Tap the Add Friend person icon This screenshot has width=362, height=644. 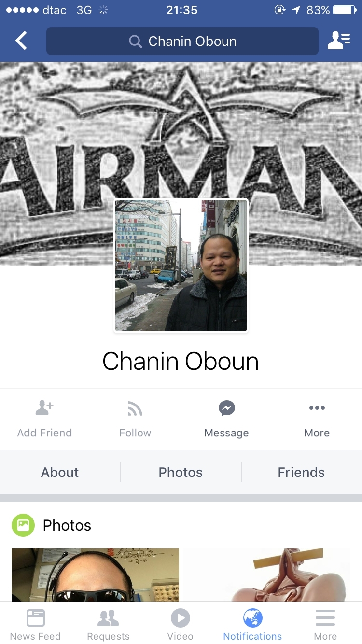pyautogui.click(x=44, y=408)
